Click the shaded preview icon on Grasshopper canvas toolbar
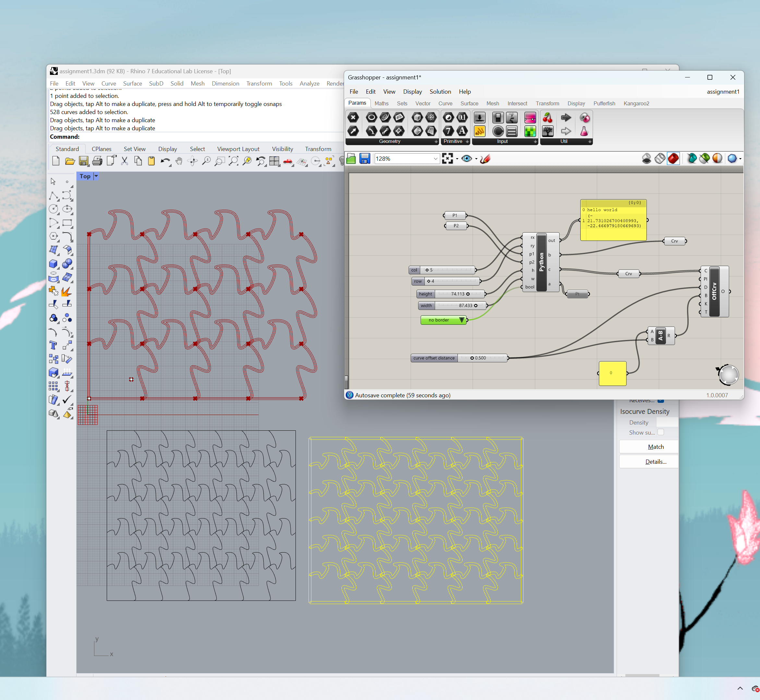The image size is (760, 700). [674, 159]
